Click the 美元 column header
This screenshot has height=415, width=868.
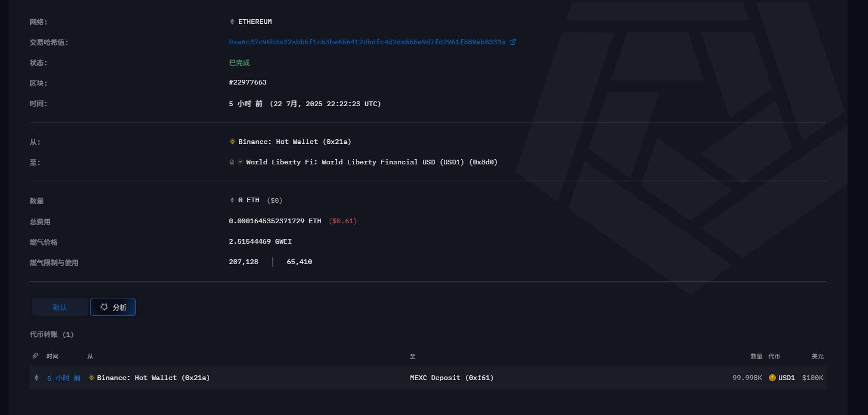pos(818,356)
